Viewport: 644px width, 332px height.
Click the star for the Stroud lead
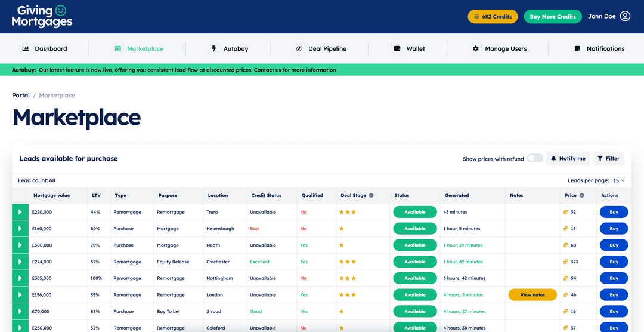pyautogui.click(x=341, y=312)
